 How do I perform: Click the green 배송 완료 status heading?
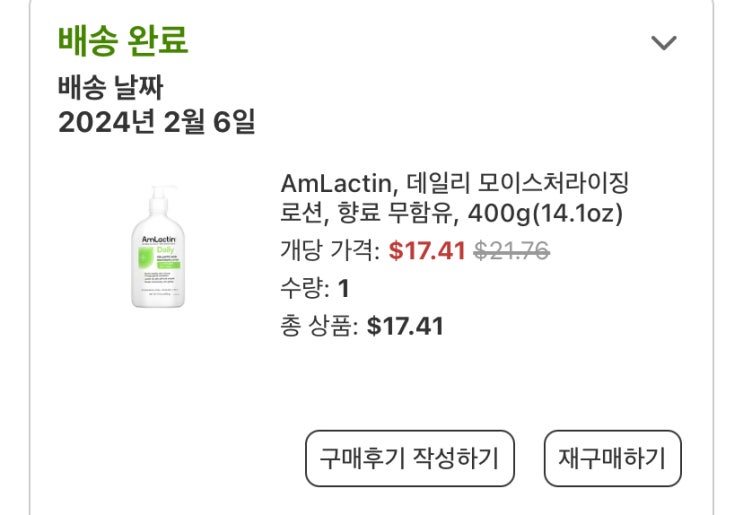point(123,42)
